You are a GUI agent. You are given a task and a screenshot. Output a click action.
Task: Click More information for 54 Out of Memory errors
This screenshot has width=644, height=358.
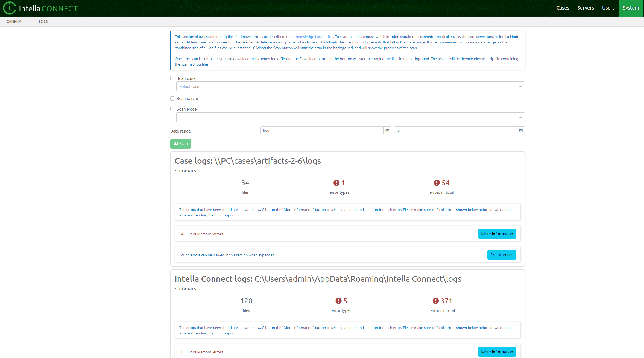click(497, 234)
